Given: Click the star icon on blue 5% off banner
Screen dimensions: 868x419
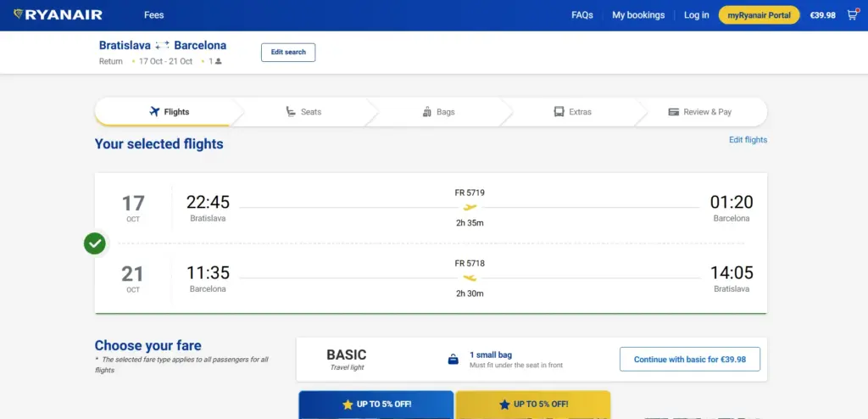Looking at the screenshot, I should (x=348, y=405).
